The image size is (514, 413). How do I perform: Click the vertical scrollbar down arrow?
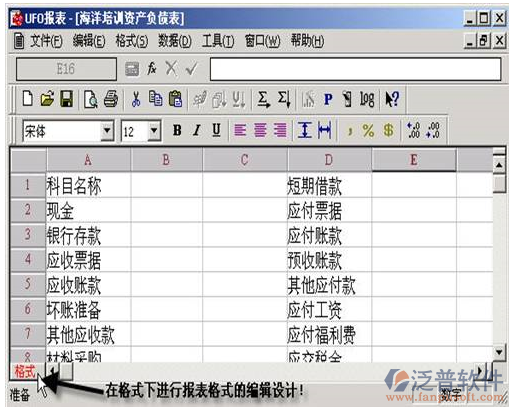point(499,352)
